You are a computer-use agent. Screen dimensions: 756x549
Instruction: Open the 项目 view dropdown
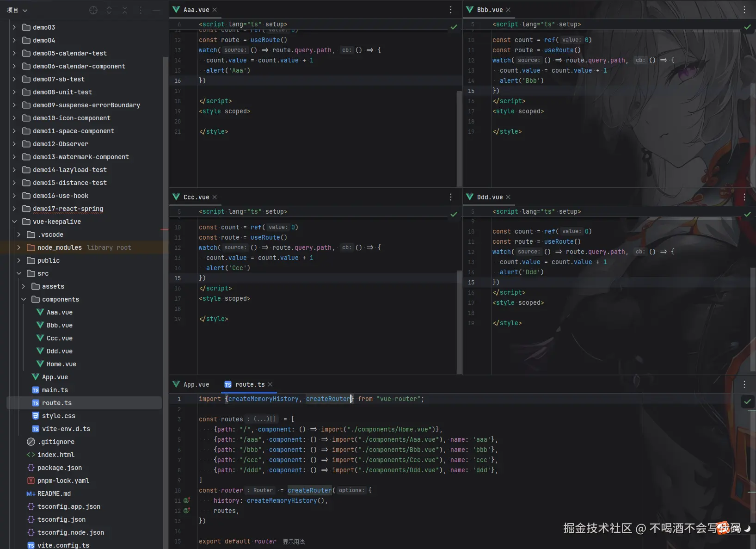(x=17, y=10)
